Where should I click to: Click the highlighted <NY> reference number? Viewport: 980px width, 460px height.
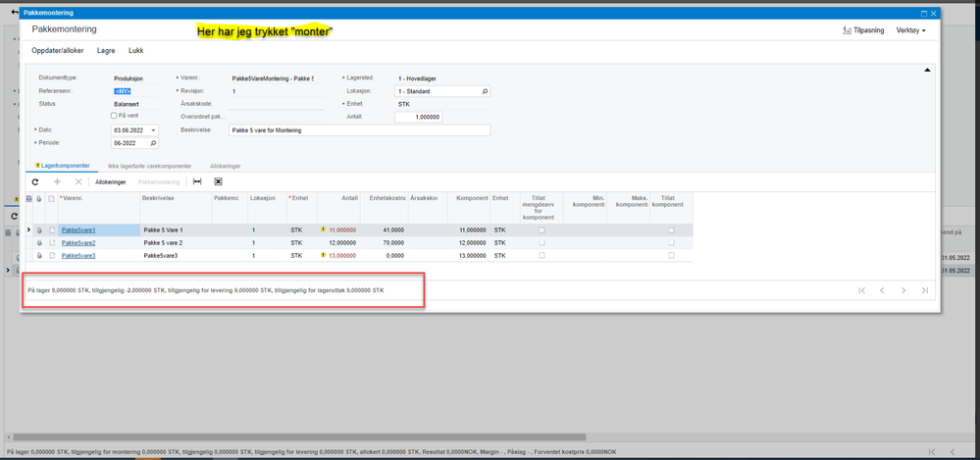123,91
